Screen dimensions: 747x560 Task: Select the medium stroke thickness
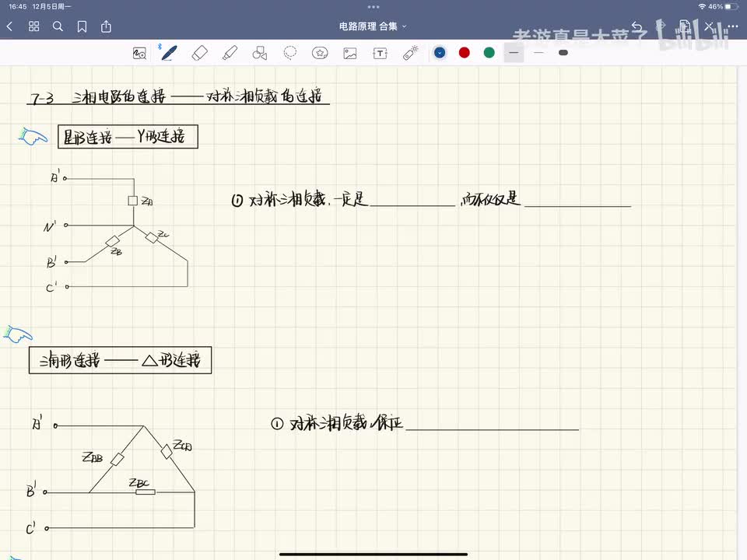click(x=514, y=53)
